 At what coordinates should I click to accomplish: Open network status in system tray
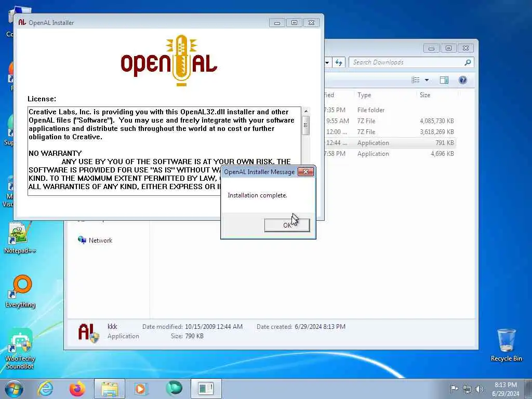(467, 389)
